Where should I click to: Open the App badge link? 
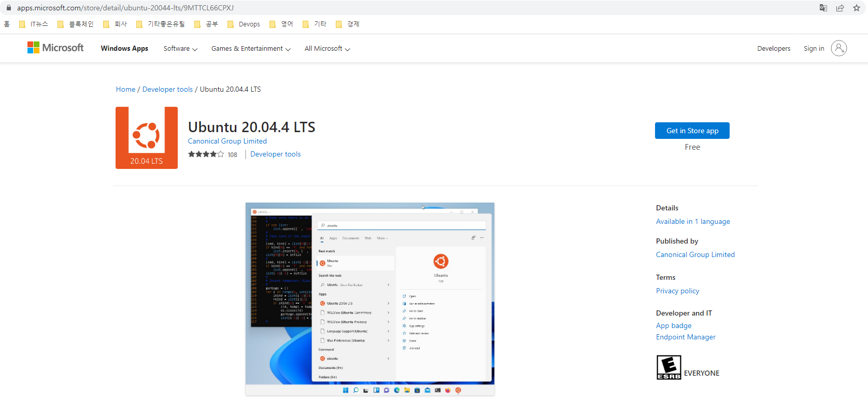674,325
